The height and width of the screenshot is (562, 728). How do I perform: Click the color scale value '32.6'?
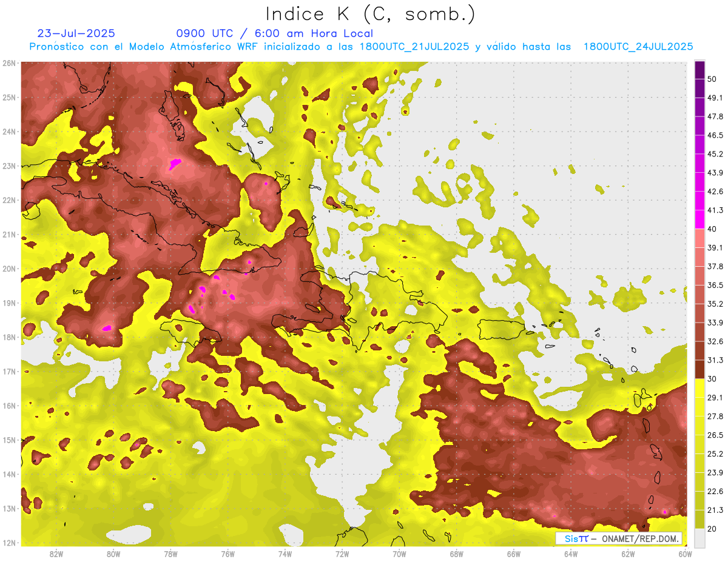click(x=715, y=341)
